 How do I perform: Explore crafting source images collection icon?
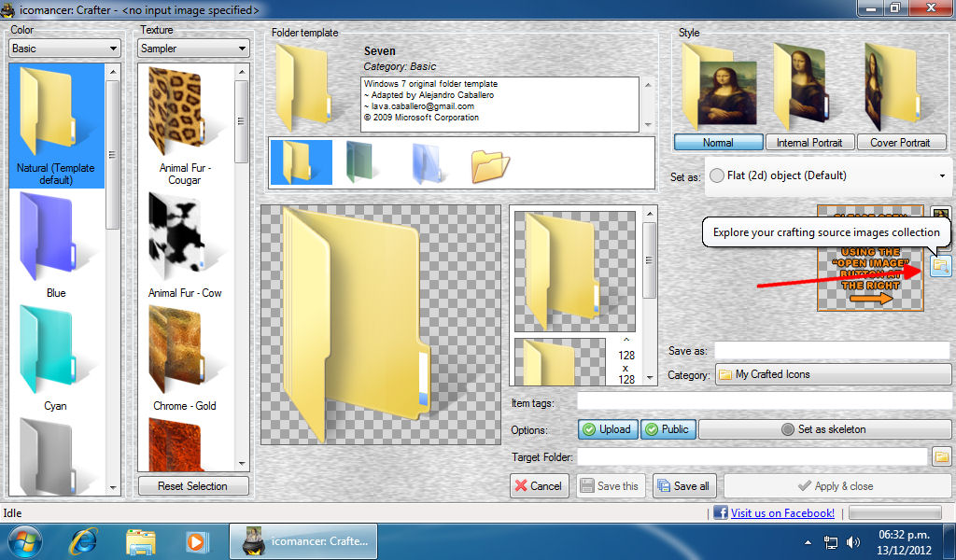click(941, 266)
